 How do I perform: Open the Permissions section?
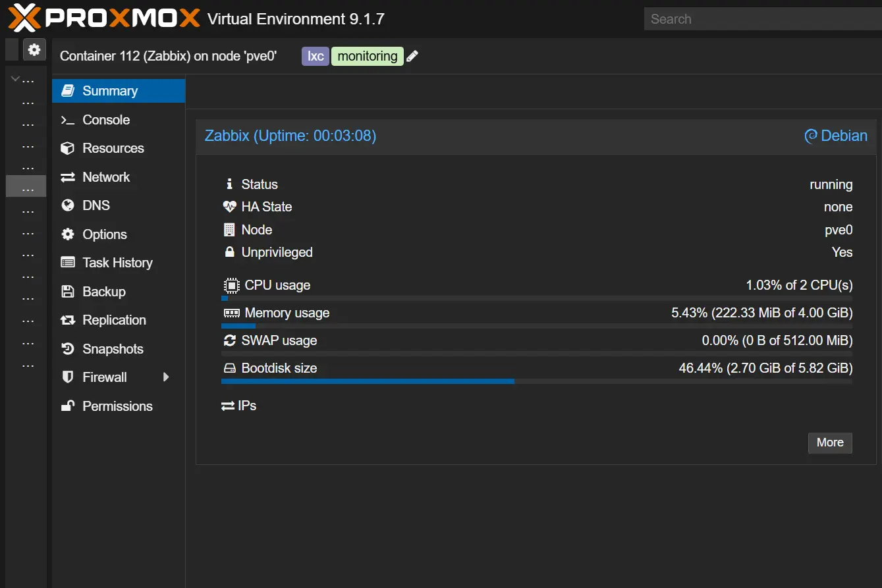coord(117,406)
